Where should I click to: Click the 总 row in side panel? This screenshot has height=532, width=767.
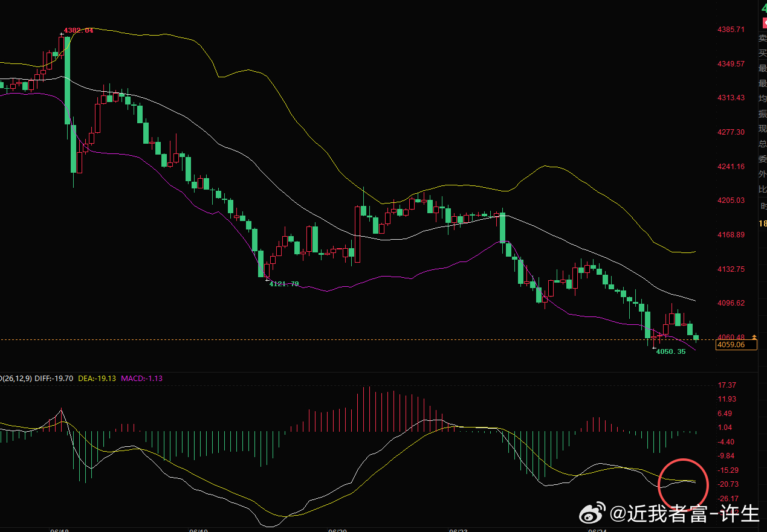[763, 143]
